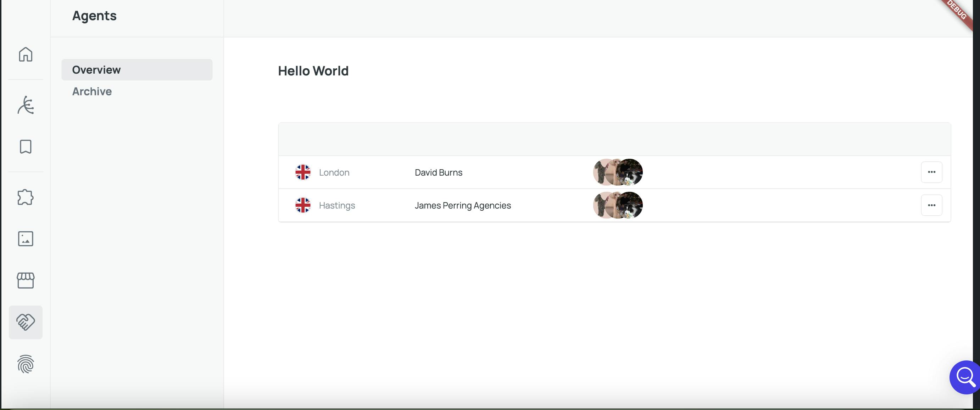This screenshot has width=980, height=410.
Task: Click the storefront shop sidebar icon
Action: [26, 280]
